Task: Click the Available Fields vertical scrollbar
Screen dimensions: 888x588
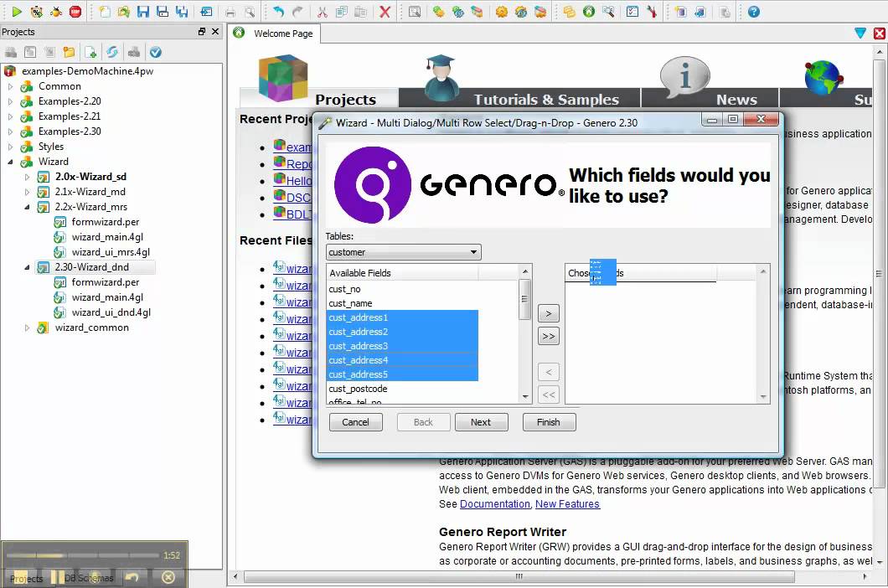Action: [x=525, y=334]
